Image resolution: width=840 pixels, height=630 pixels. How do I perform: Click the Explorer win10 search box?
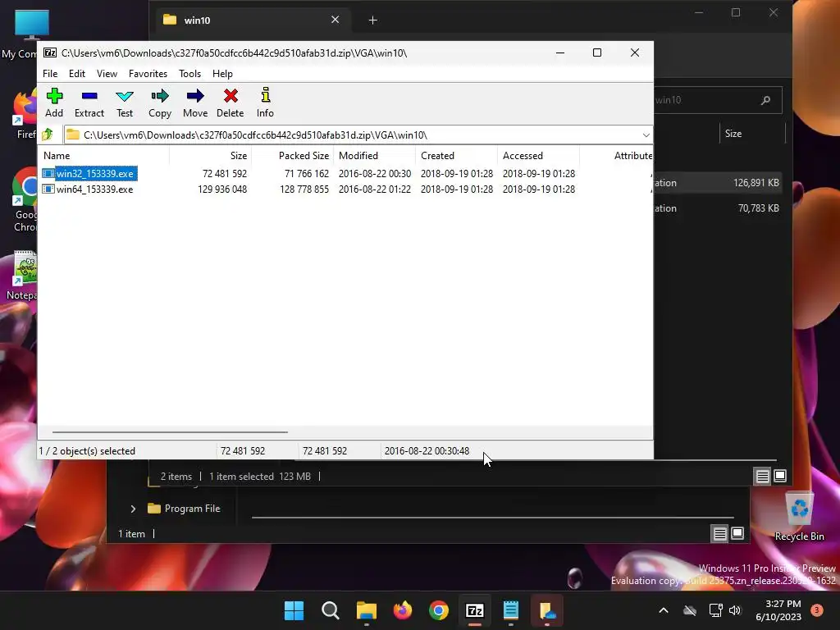[x=718, y=100]
